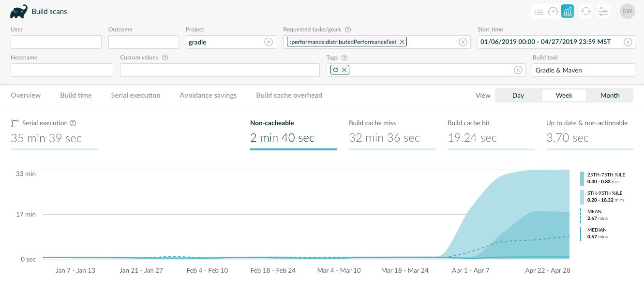This screenshot has height=292, width=644.
Task: Open the Start time range picker
Action: (x=550, y=42)
